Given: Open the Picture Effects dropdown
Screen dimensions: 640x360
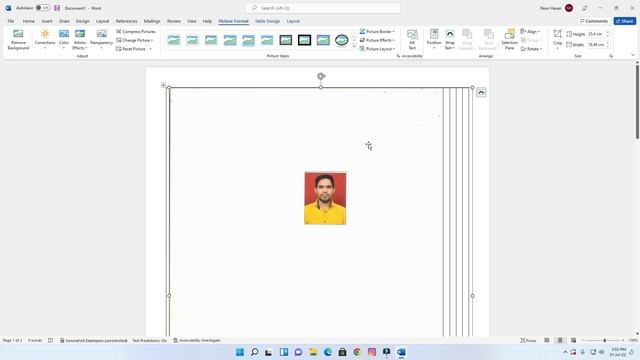Looking at the screenshot, I should (x=377, y=40).
